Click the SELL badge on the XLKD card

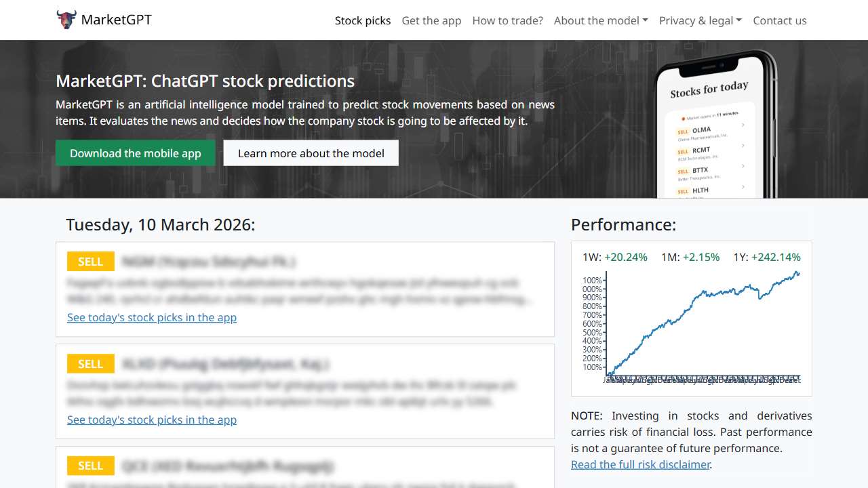[x=90, y=363]
